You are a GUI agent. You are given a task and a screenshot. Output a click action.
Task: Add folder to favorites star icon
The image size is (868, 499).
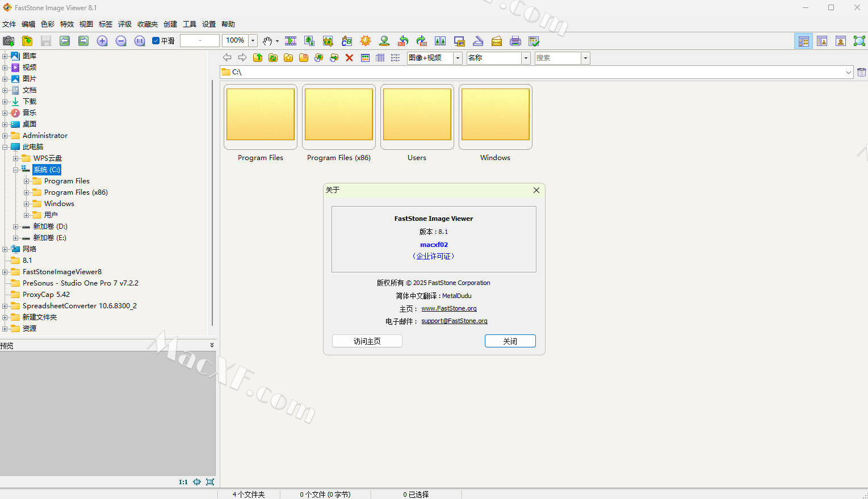point(288,58)
